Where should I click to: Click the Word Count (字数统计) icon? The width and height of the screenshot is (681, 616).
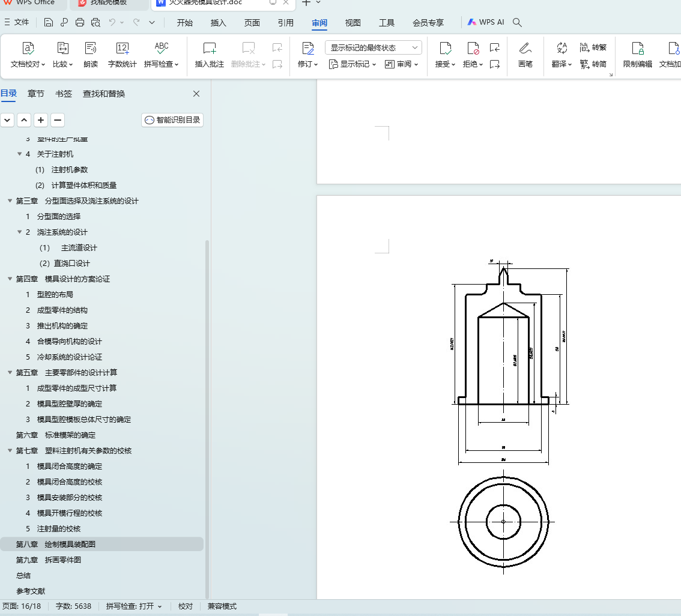(x=122, y=49)
